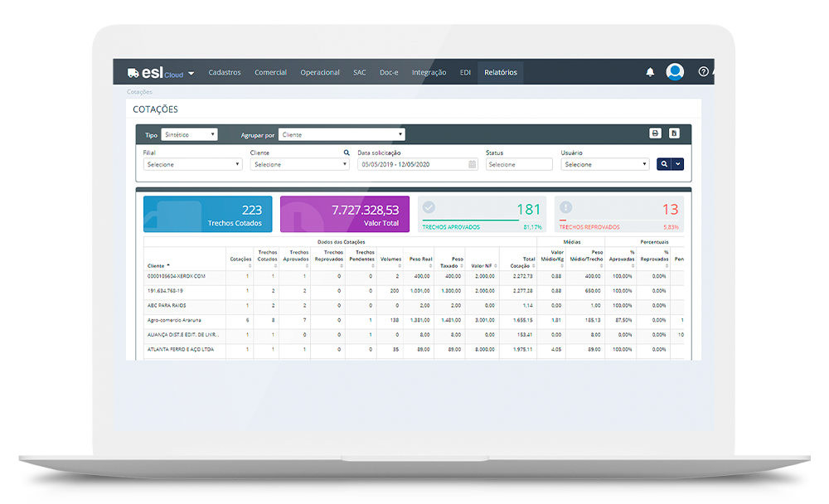Click the Status input field

(x=519, y=164)
